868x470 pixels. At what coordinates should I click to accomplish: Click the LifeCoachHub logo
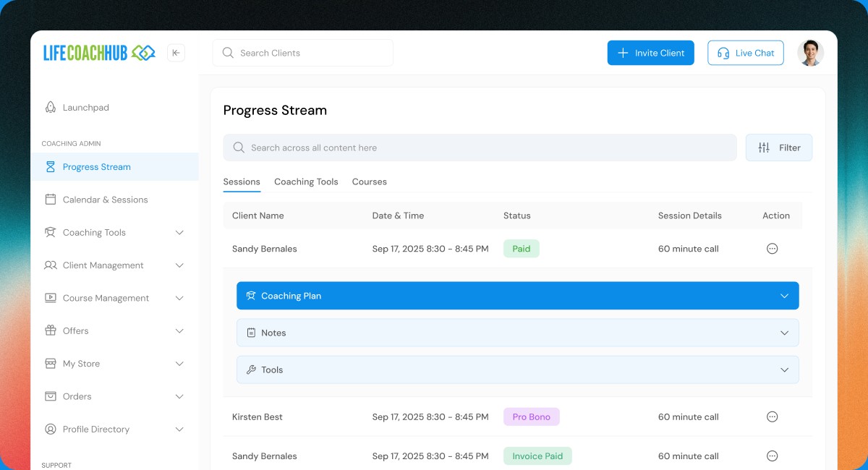tap(99, 53)
